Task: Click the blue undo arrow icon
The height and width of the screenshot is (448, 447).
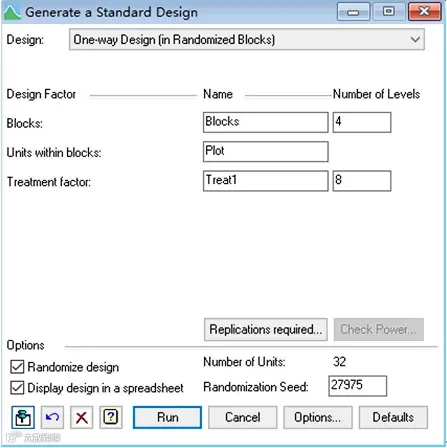Action: (x=52, y=417)
